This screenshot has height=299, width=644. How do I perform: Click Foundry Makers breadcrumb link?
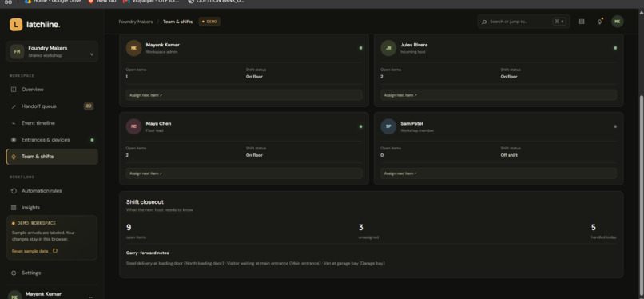point(136,22)
